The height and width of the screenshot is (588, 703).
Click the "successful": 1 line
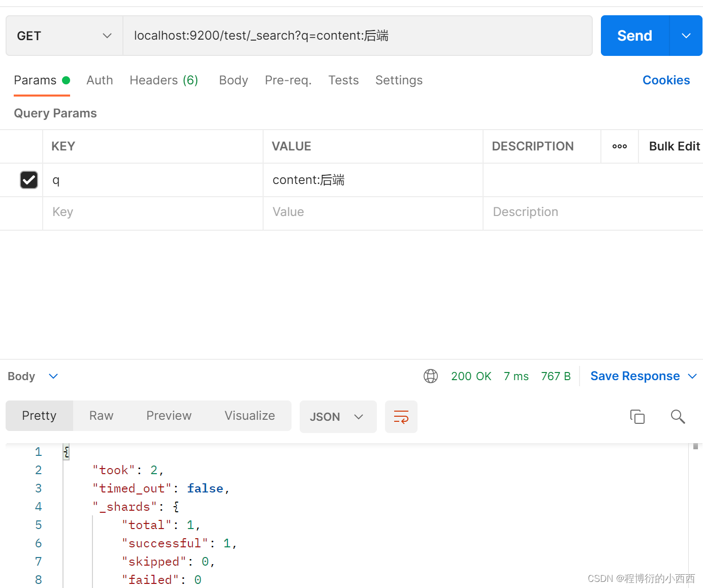coord(179,543)
